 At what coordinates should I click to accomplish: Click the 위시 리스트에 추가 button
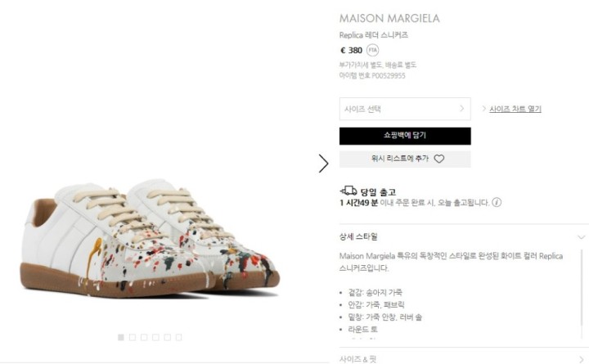coord(405,159)
